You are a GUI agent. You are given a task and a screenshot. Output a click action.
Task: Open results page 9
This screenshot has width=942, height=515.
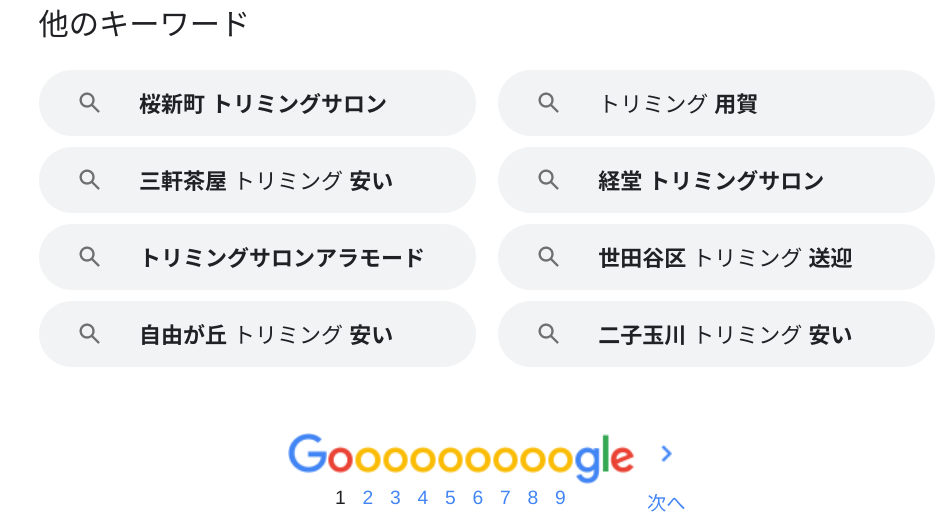(x=560, y=498)
